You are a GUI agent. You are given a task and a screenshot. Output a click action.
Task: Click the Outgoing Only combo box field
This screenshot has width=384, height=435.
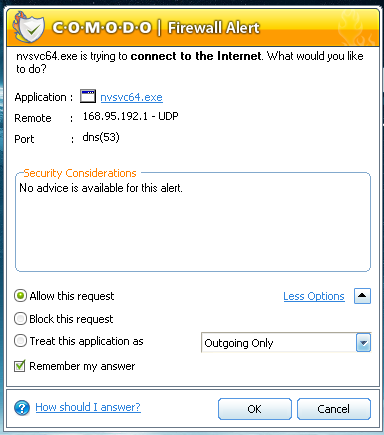click(x=286, y=343)
